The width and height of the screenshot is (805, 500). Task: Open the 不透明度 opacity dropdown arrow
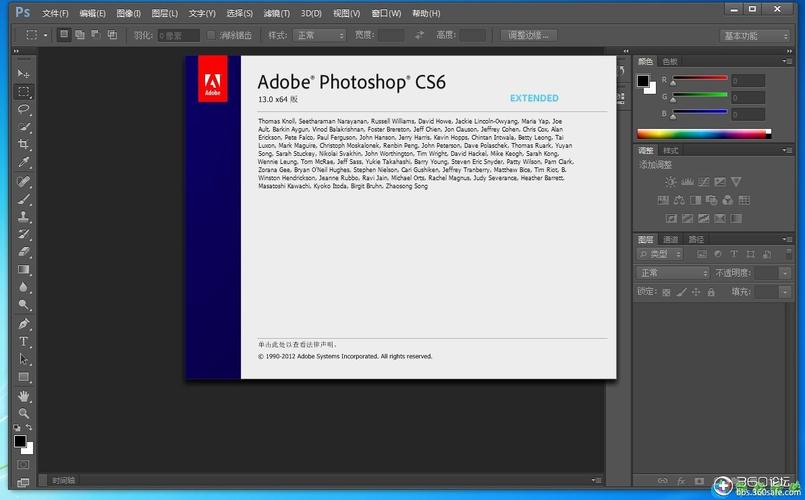point(785,273)
